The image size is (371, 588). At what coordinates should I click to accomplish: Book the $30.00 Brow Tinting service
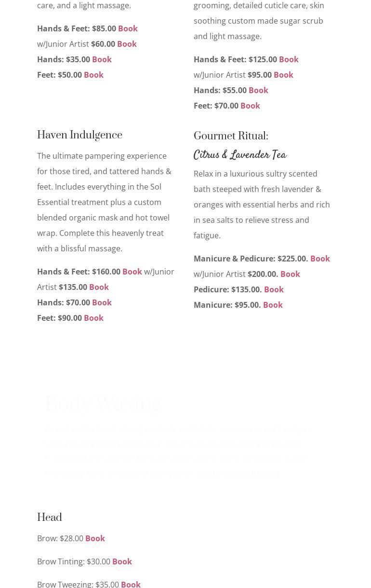coord(122,561)
